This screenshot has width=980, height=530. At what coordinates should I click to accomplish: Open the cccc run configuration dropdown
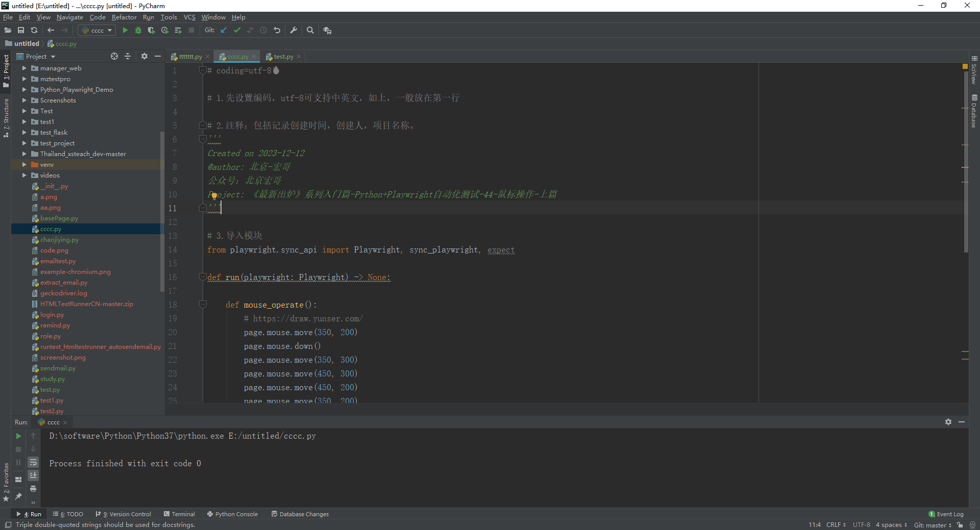click(x=96, y=30)
